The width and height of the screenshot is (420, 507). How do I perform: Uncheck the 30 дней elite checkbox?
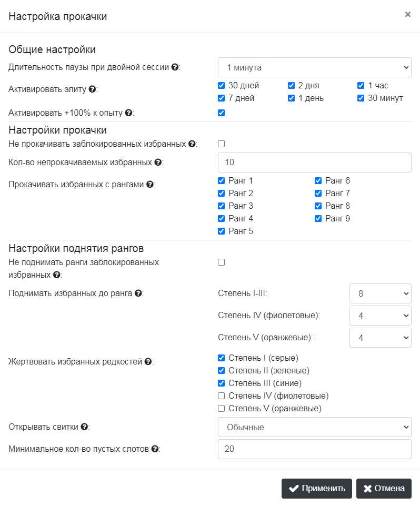[x=222, y=85]
